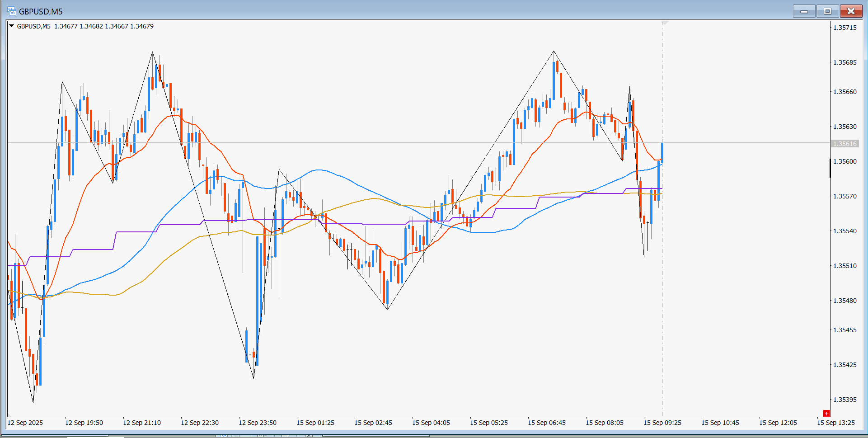The height and width of the screenshot is (438, 868).
Task: Click the gray chart shift triangle marker
Action: point(665,23)
